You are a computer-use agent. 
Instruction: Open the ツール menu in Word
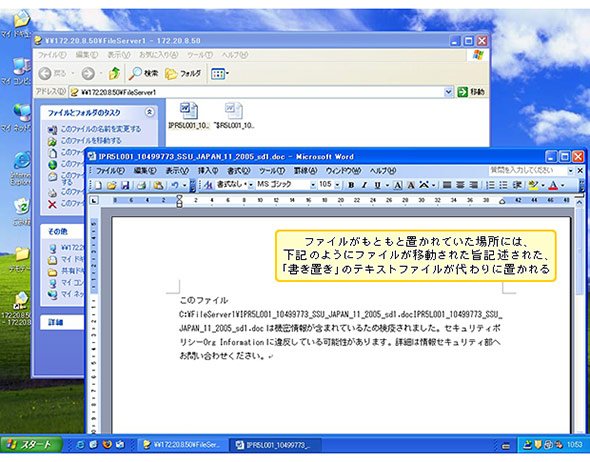(x=272, y=171)
